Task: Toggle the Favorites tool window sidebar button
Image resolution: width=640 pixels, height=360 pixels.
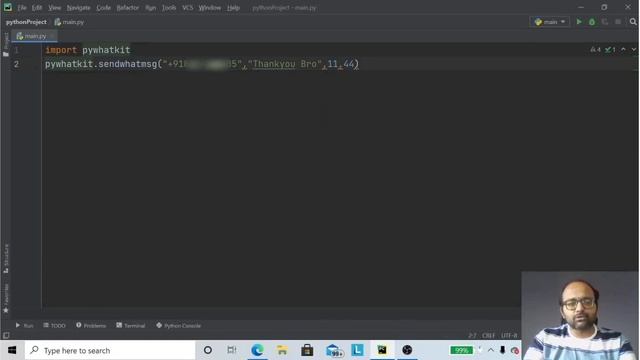Action: (x=6, y=298)
